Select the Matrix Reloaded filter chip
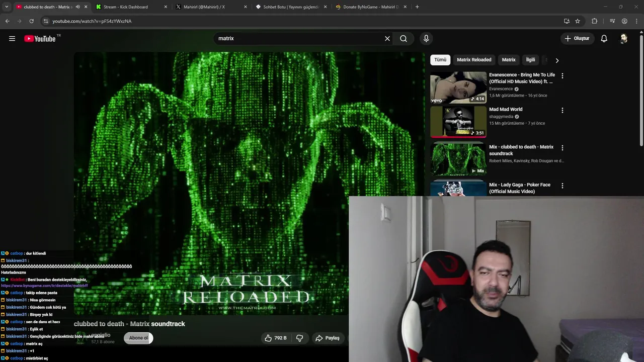The height and width of the screenshot is (362, 644). pyautogui.click(x=474, y=60)
